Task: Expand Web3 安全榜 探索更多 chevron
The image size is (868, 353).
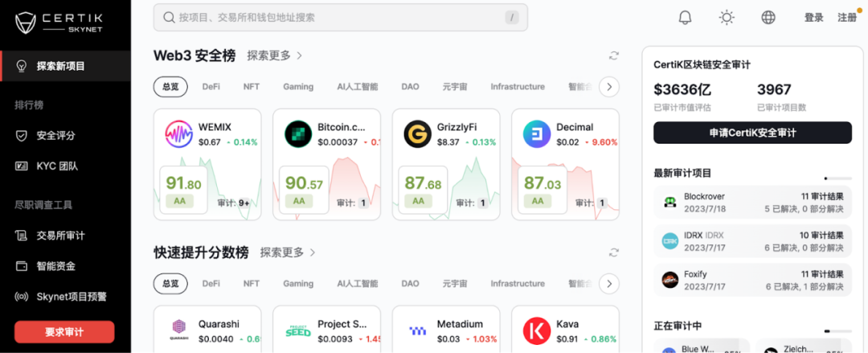Action: point(300,55)
